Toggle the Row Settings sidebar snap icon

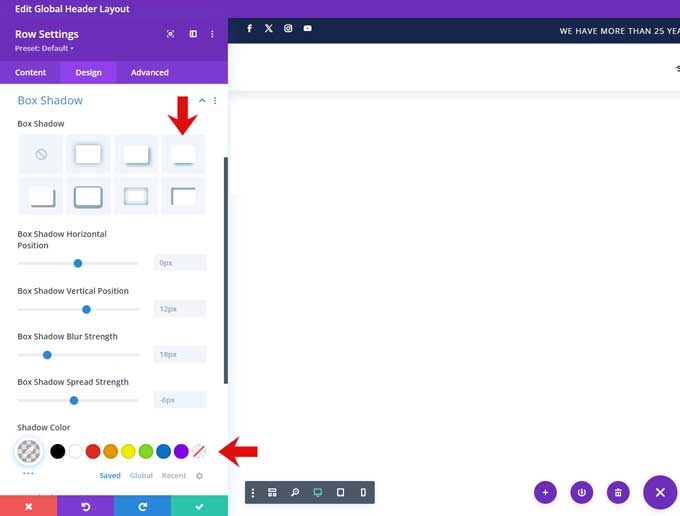click(193, 34)
